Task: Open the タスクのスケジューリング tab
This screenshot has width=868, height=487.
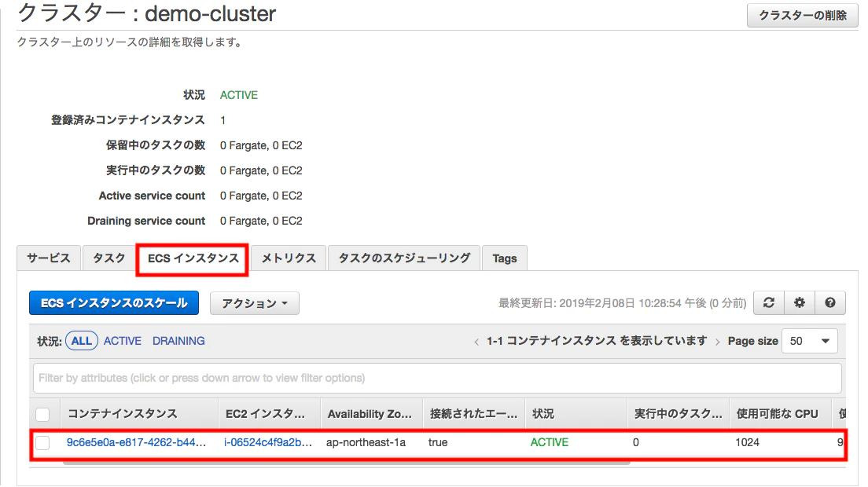Action: (x=404, y=258)
